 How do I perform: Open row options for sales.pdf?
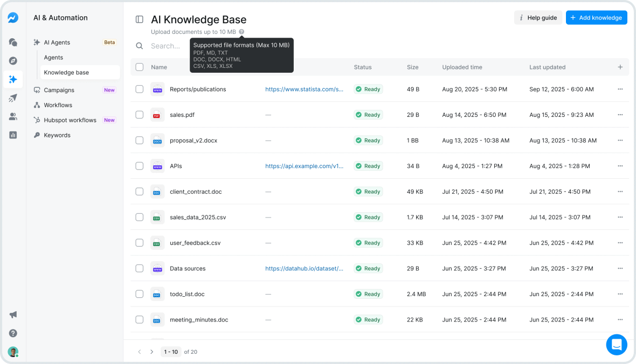coord(620,115)
